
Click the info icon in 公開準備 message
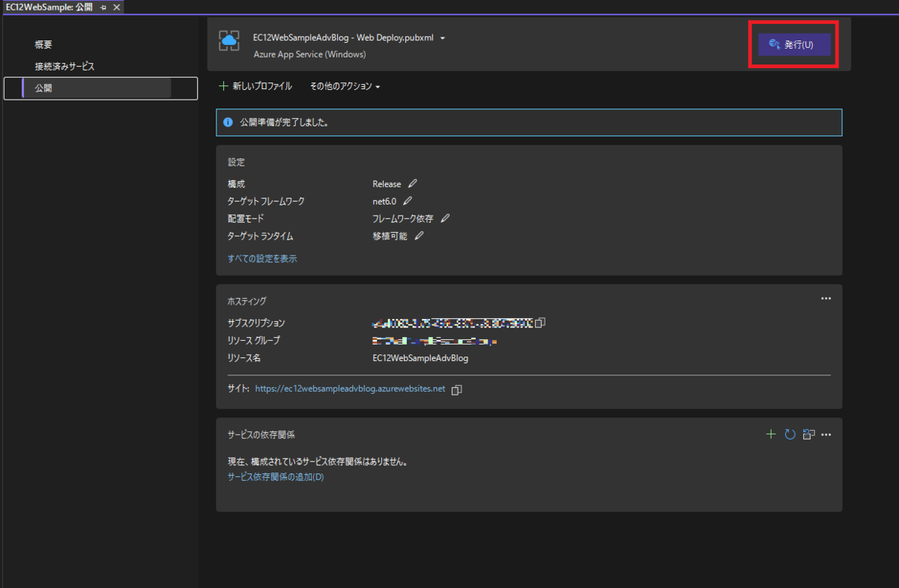pos(228,122)
